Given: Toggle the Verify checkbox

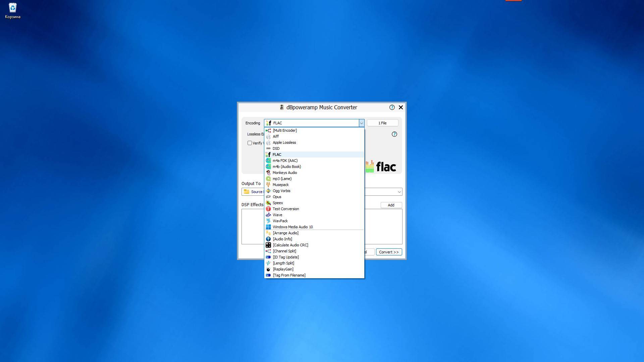Looking at the screenshot, I should click(x=250, y=143).
